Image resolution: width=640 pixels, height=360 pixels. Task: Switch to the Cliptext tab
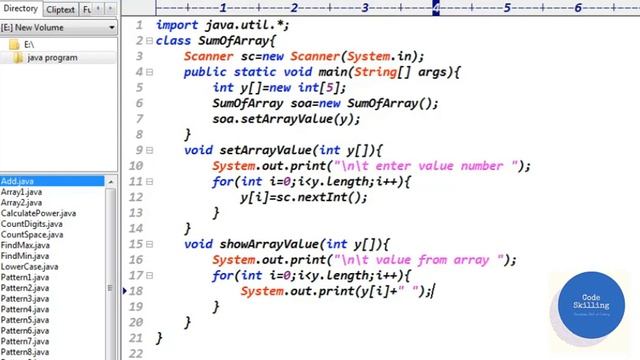pyautogui.click(x=60, y=9)
